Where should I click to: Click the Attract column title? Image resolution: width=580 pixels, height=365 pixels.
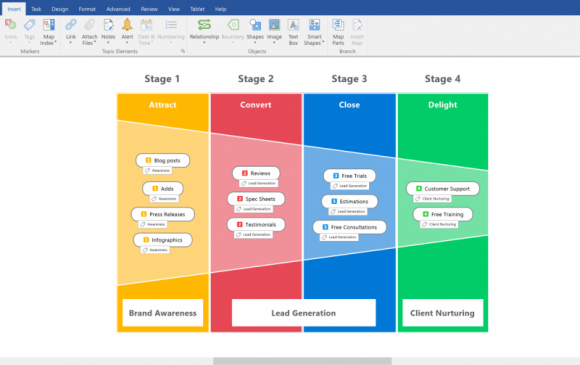163,105
